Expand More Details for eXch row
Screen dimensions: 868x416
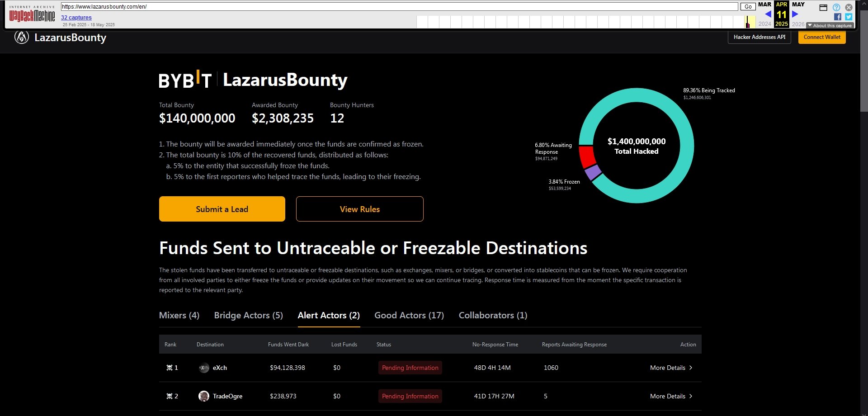click(x=671, y=368)
